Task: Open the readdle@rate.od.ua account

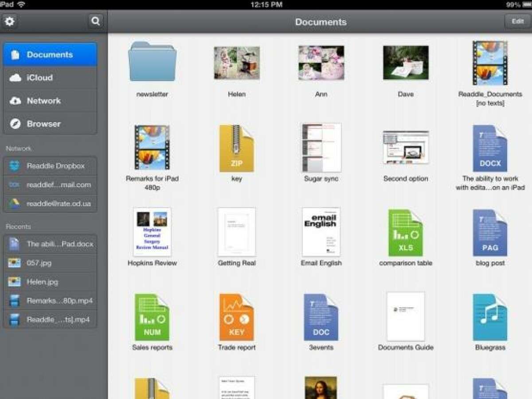Action: [50, 204]
